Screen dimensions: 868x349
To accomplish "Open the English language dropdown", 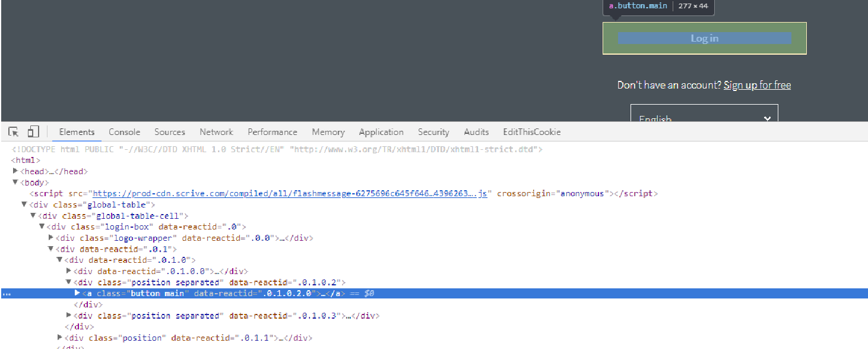I will pos(704,114).
